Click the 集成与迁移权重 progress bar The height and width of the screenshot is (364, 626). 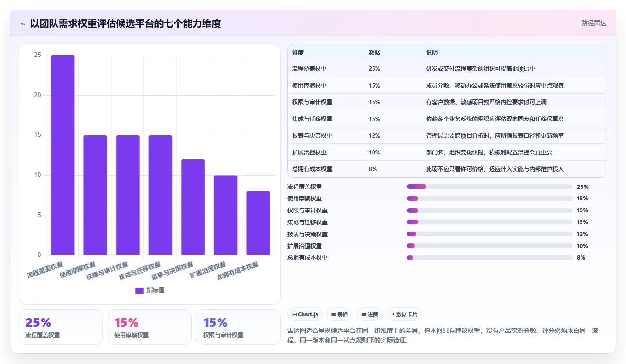click(490, 222)
